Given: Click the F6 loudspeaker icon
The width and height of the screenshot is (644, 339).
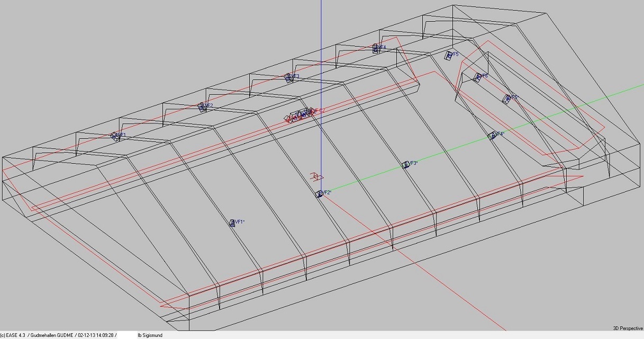Looking at the screenshot, I should (x=478, y=77).
